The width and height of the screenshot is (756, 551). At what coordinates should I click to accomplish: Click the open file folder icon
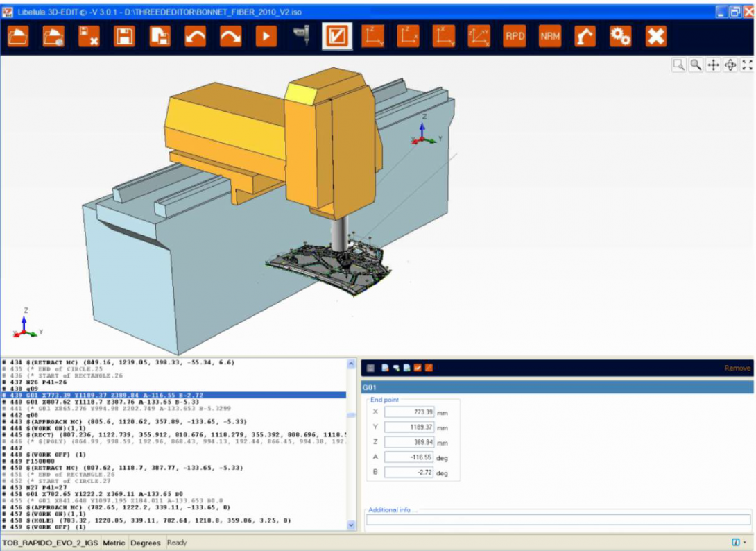18,36
